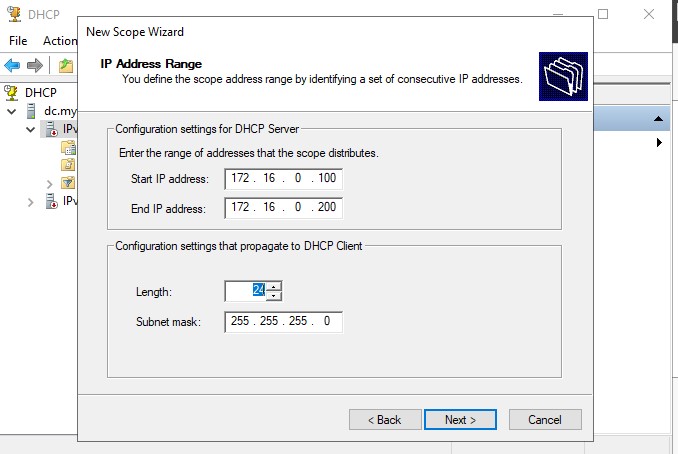Open More Actions submenu right arrow
Image resolution: width=678 pixels, height=454 pixels.
point(659,142)
